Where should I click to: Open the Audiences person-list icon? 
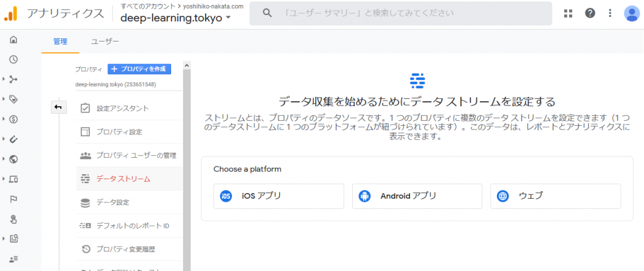[x=14, y=258]
